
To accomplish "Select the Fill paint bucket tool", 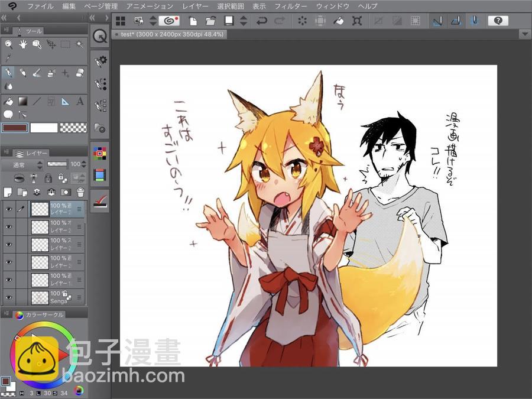I will click(8, 101).
